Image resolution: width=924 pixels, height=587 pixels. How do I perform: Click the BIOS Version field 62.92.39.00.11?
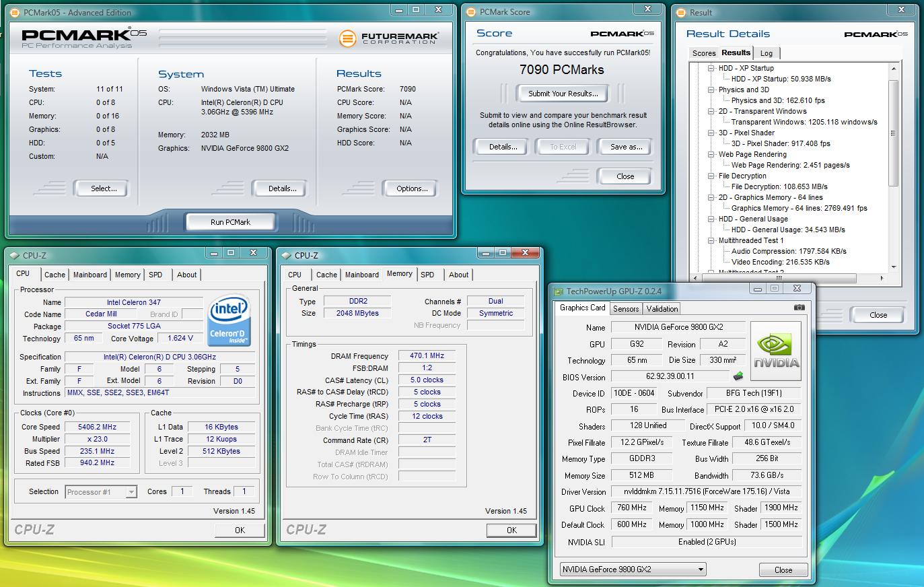[670, 376]
